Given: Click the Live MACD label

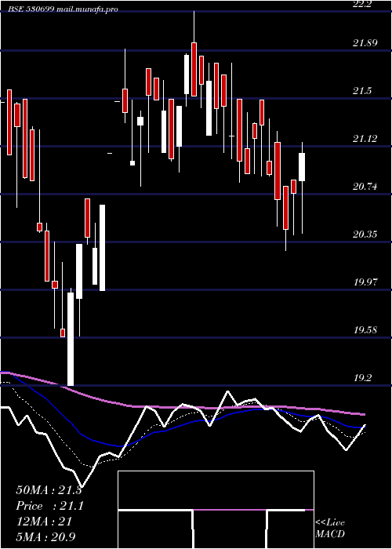Looking at the screenshot, I should tap(330, 529).
